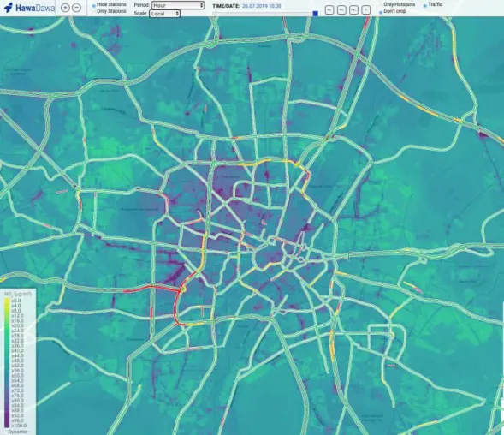Click the rightmost square pollutant button
This screenshot has width=504, height=435.
coord(365,10)
